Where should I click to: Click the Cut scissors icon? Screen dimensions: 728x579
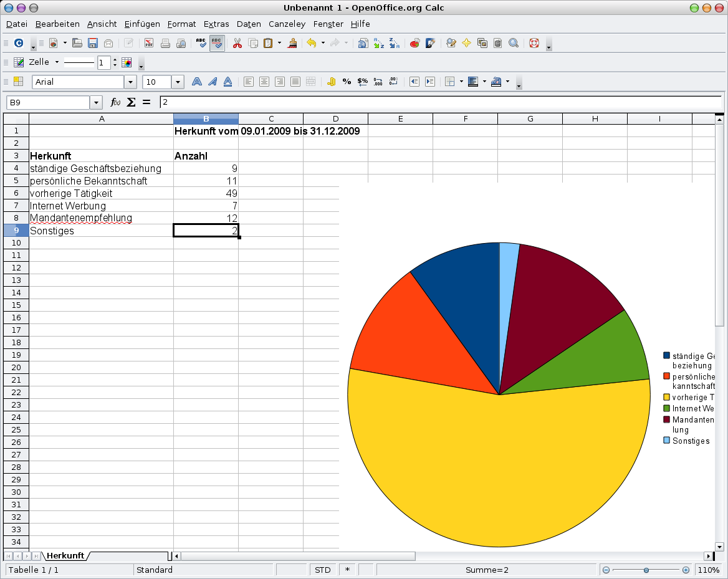tap(237, 44)
